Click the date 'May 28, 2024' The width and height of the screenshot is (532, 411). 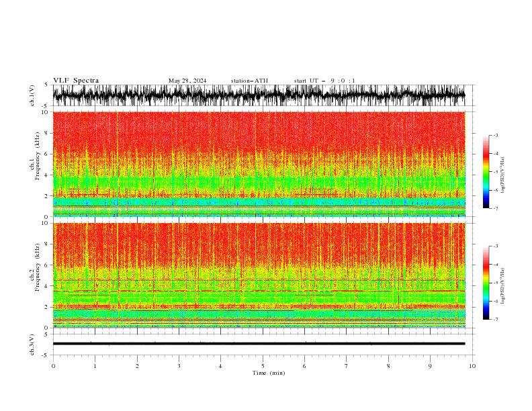pos(187,81)
